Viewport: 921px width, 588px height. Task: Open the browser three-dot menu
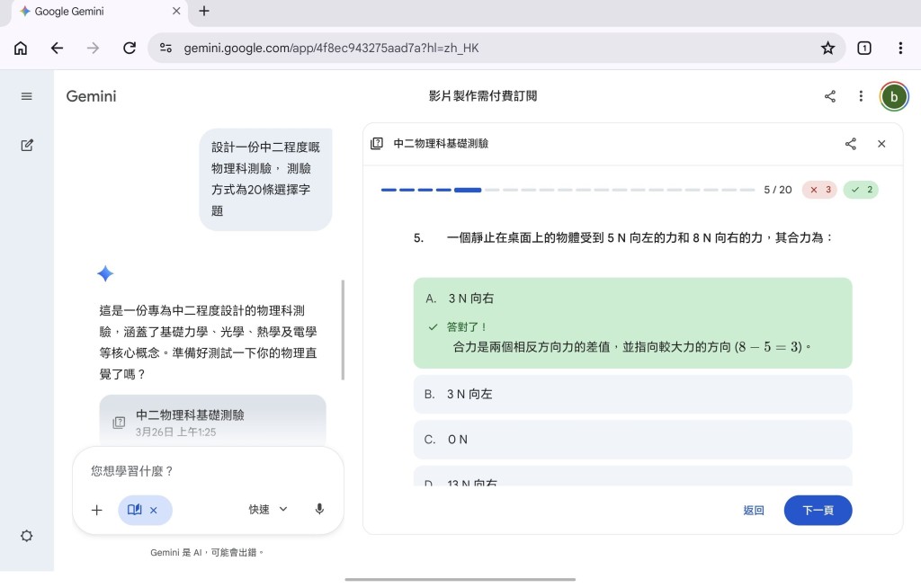[902, 48]
